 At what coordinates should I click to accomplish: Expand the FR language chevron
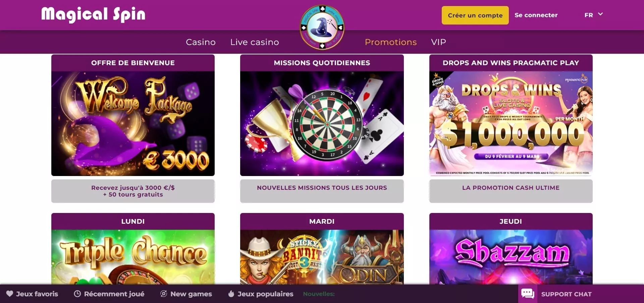tap(600, 14)
